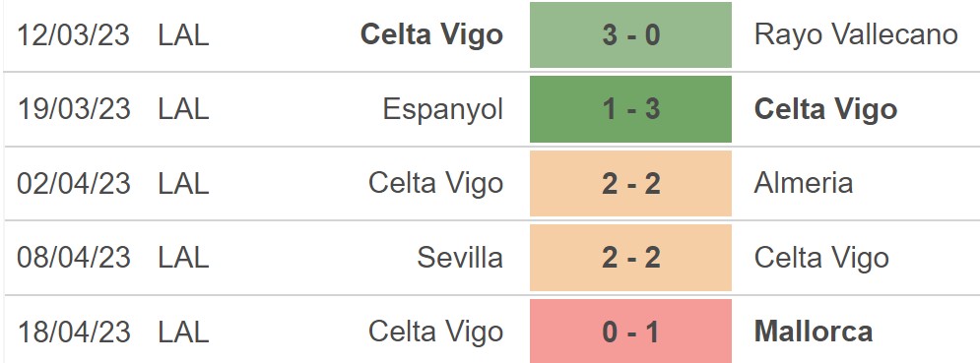Click the 3 - 0 score box
The width and height of the screenshot is (980, 363).
coord(630,35)
